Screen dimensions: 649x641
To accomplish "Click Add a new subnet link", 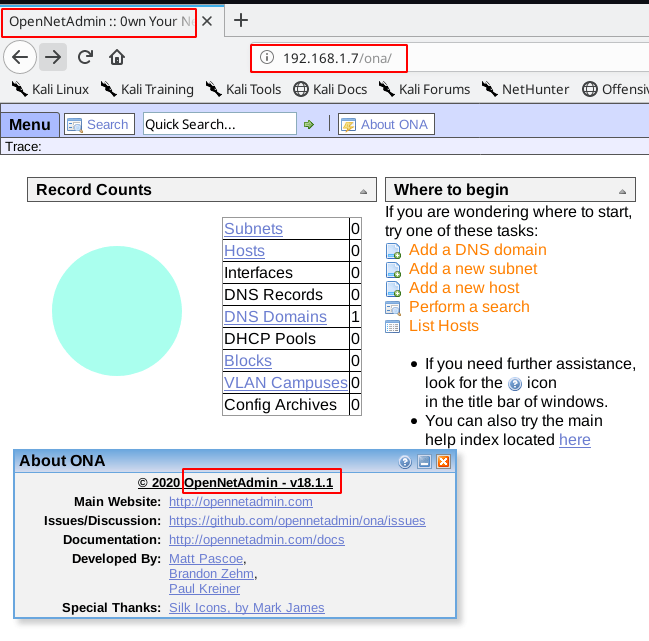I will click(473, 269).
